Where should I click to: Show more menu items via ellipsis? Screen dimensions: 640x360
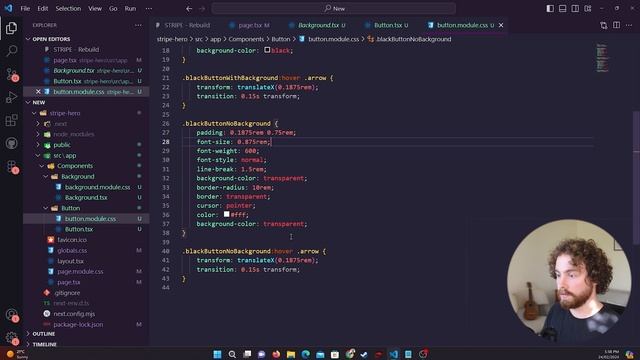click(x=149, y=8)
